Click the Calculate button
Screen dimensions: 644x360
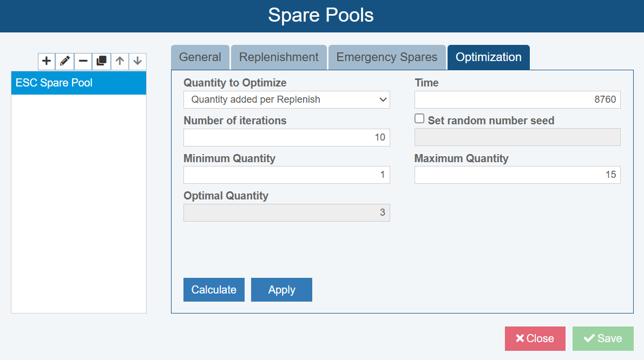tap(214, 290)
